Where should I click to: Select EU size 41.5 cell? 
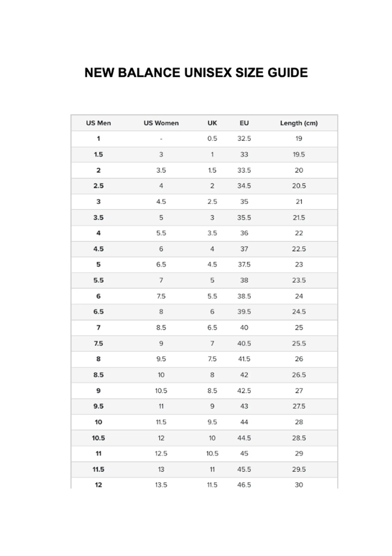coord(244,359)
